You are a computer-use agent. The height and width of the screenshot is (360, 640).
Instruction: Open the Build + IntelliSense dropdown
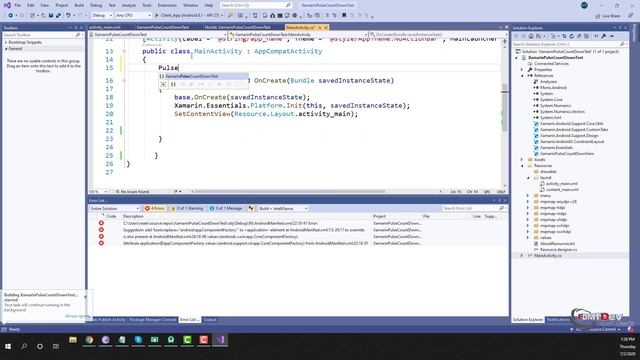(283, 209)
